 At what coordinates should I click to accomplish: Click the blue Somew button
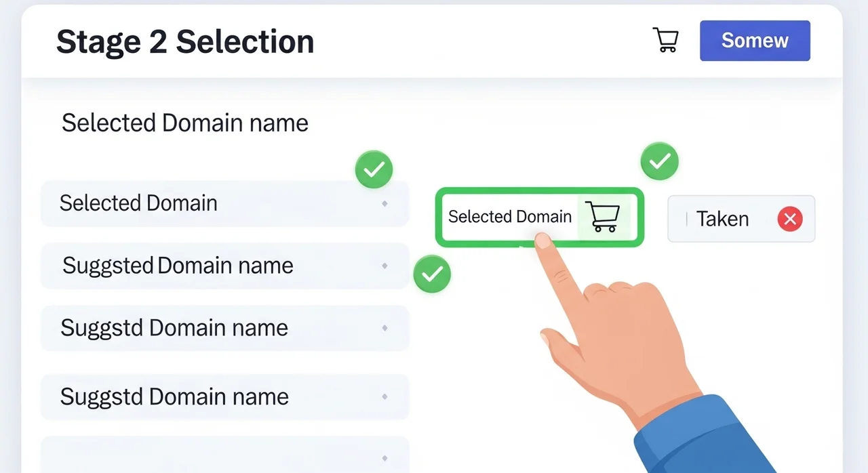tap(755, 41)
